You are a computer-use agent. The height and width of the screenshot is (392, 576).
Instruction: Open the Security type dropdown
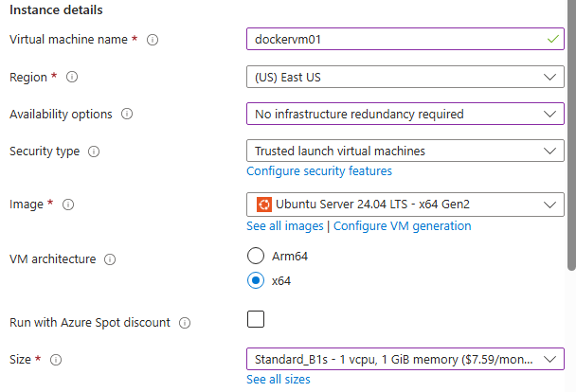tap(405, 151)
